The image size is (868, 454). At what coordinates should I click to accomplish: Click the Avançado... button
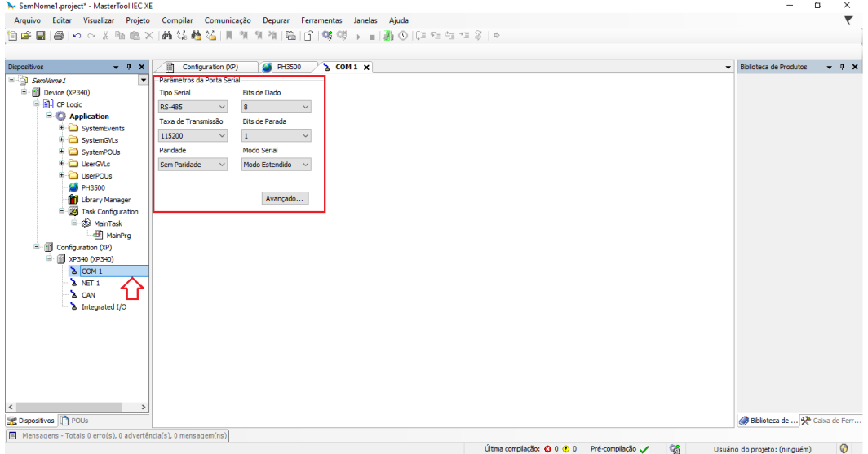285,198
